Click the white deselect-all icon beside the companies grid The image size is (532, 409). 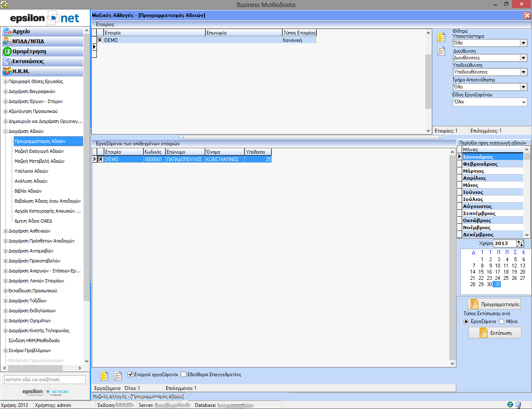pos(441,51)
